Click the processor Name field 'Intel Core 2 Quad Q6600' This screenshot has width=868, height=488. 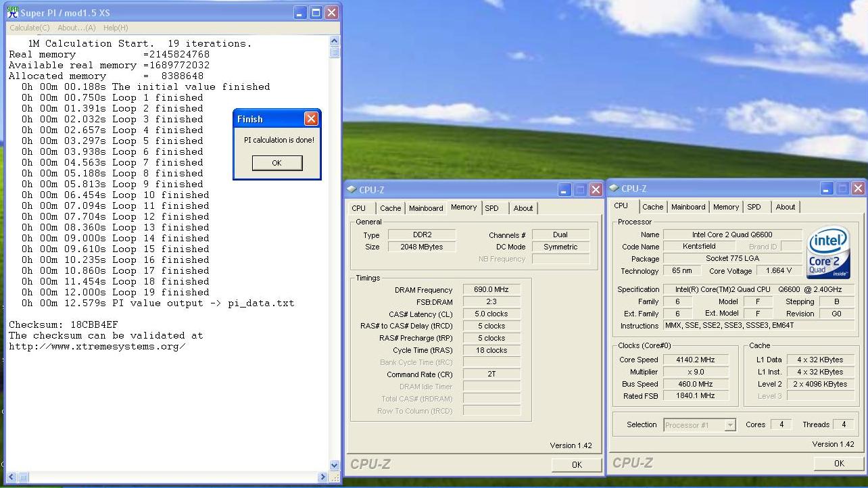point(732,235)
